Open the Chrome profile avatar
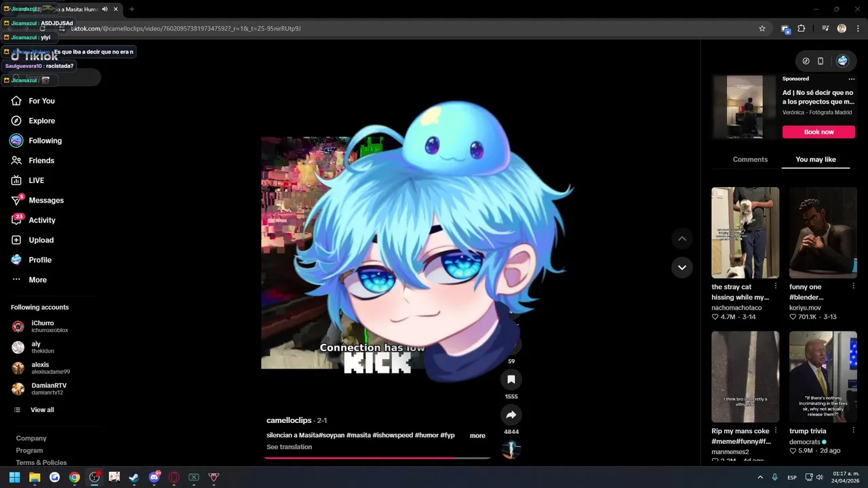Viewport: 868px width, 488px height. pyautogui.click(x=842, y=28)
